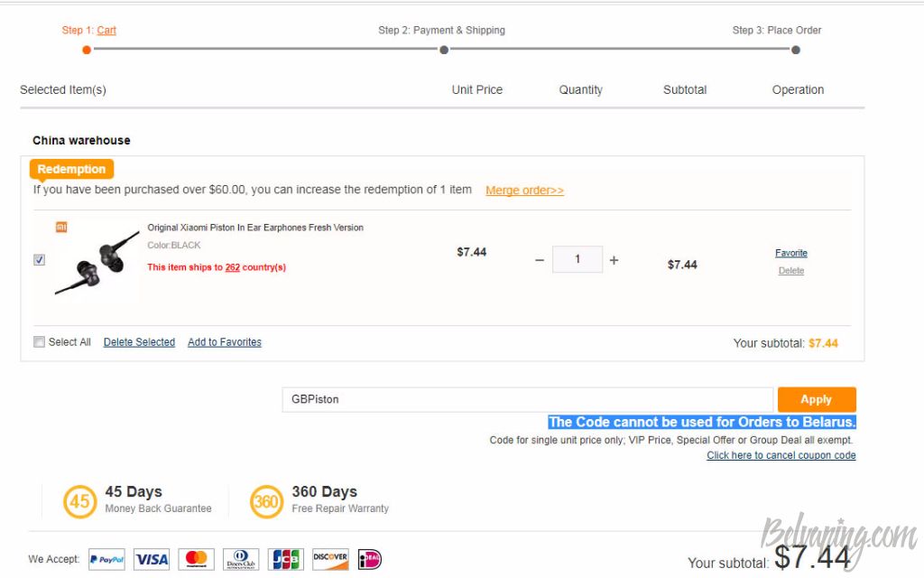Screen dimensions: 924x578
Task: Click the Step 1 orange progress dot
Action: [87, 51]
